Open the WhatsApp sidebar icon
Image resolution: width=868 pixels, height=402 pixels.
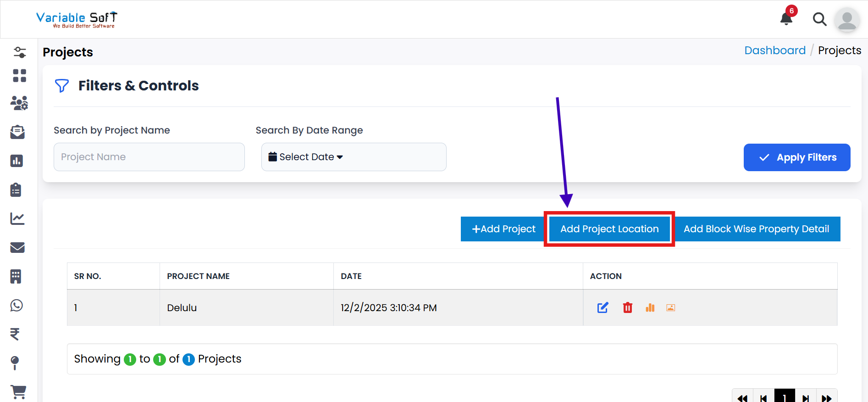point(17,305)
